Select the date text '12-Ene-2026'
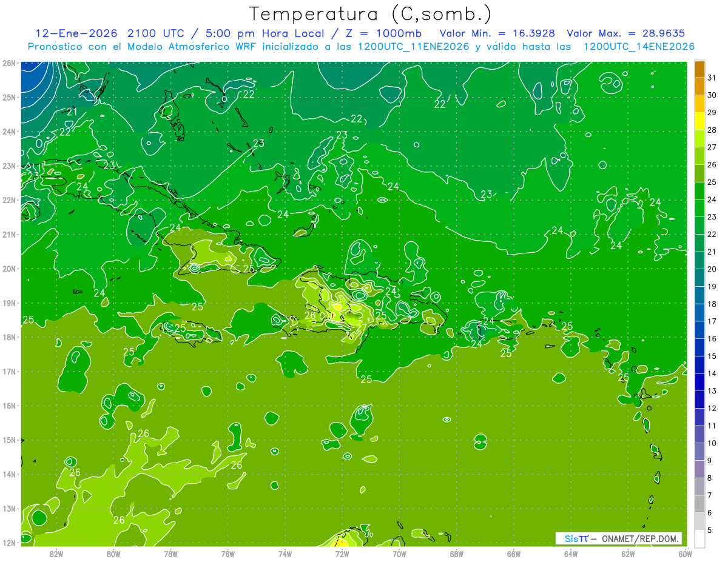This screenshot has height=562, width=728. pos(78,33)
